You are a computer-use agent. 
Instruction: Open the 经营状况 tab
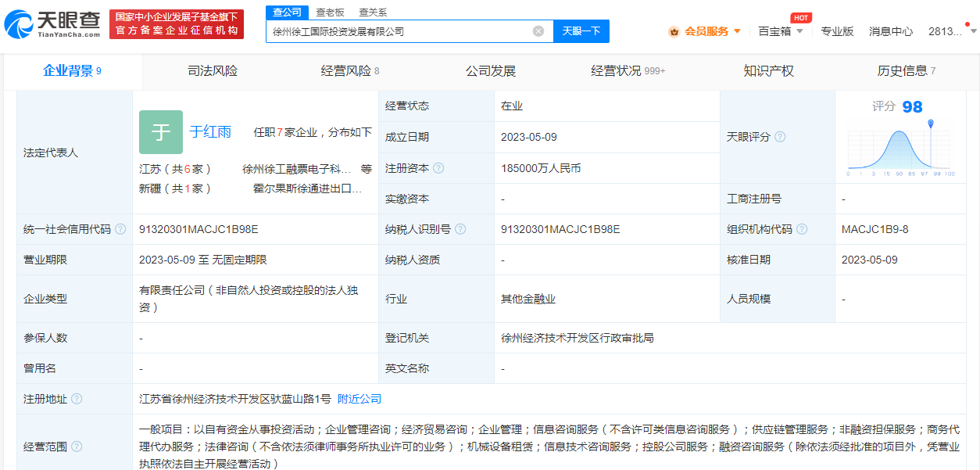(x=628, y=70)
